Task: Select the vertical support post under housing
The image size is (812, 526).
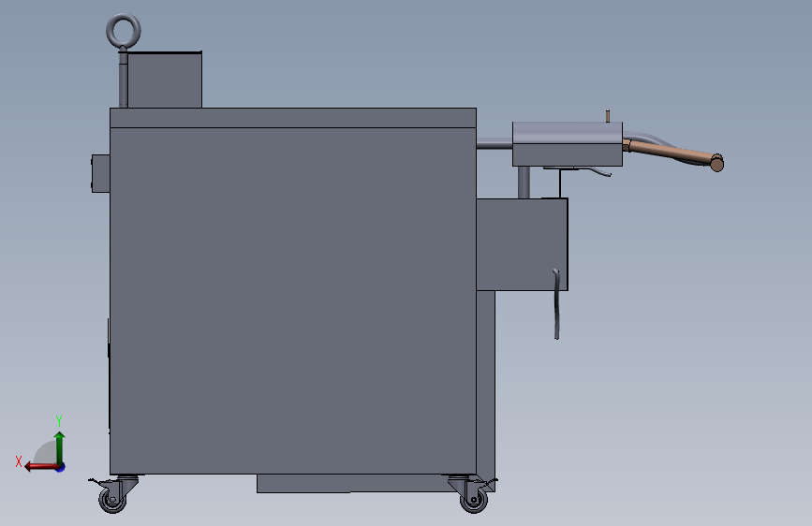Action: pos(524,183)
